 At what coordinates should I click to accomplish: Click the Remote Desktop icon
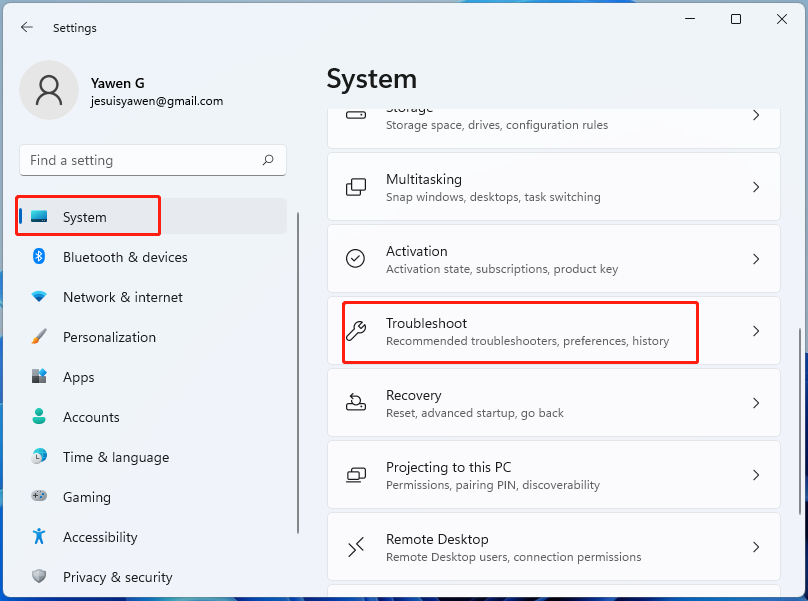[x=356, y=547]
